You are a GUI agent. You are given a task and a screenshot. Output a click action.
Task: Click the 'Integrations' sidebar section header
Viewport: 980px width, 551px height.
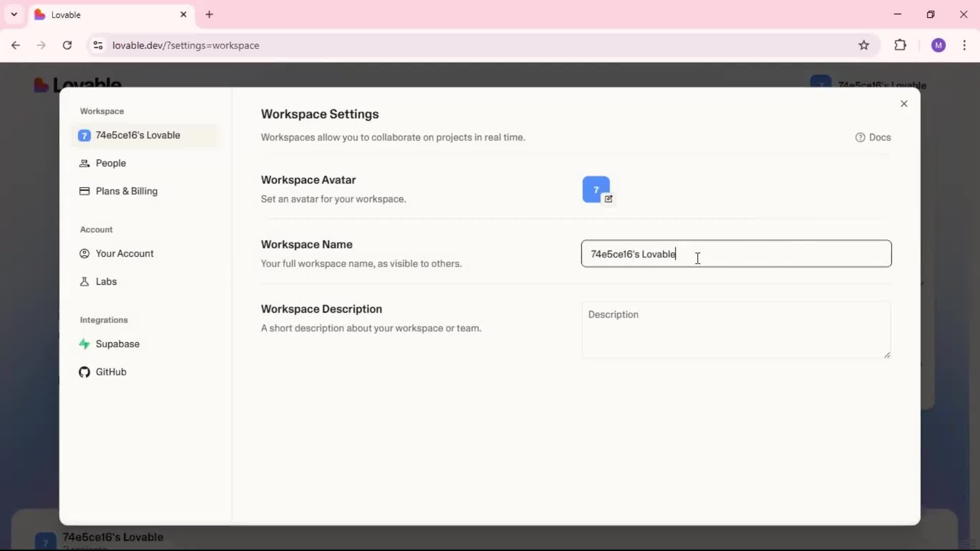pos(104,320)
